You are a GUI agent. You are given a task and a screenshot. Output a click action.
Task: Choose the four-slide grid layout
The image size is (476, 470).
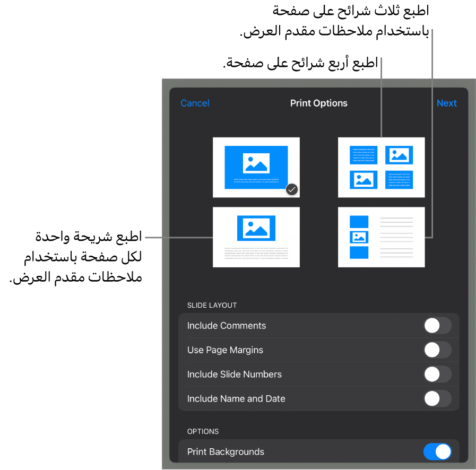tap(381, 167)
